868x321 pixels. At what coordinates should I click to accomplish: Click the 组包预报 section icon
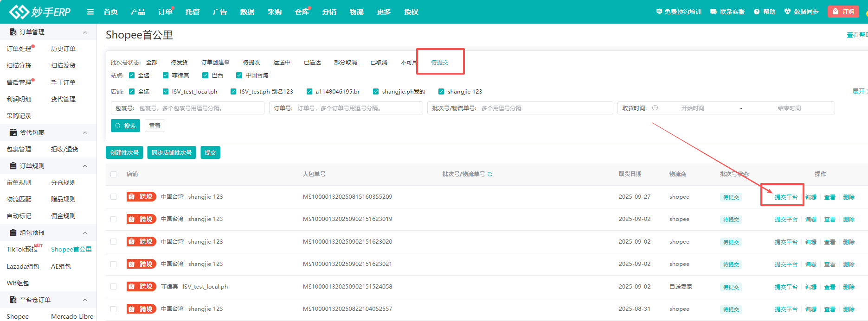13,233
